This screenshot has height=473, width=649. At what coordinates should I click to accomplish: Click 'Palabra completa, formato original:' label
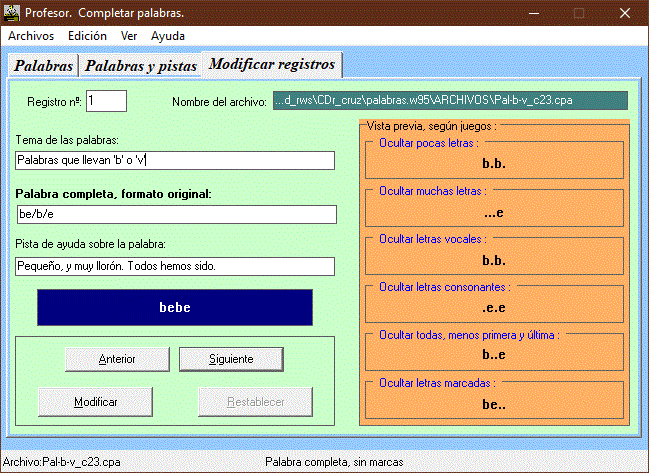(113, 194)
